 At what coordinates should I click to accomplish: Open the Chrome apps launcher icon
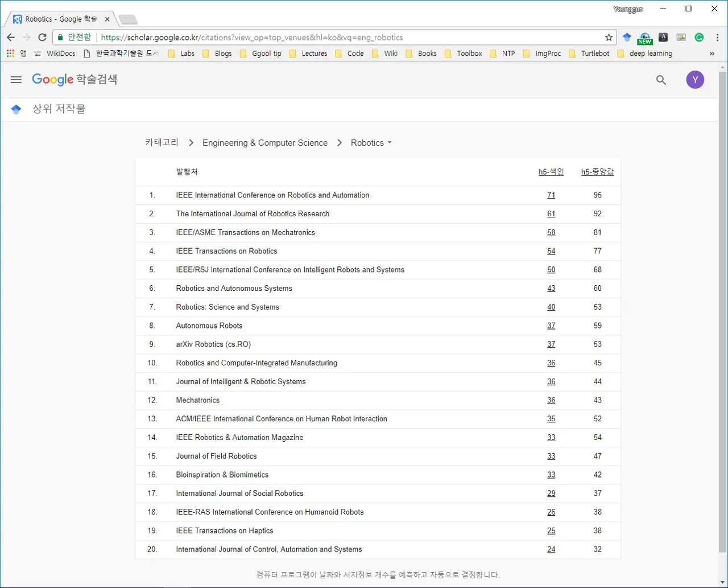pos(10,54)
